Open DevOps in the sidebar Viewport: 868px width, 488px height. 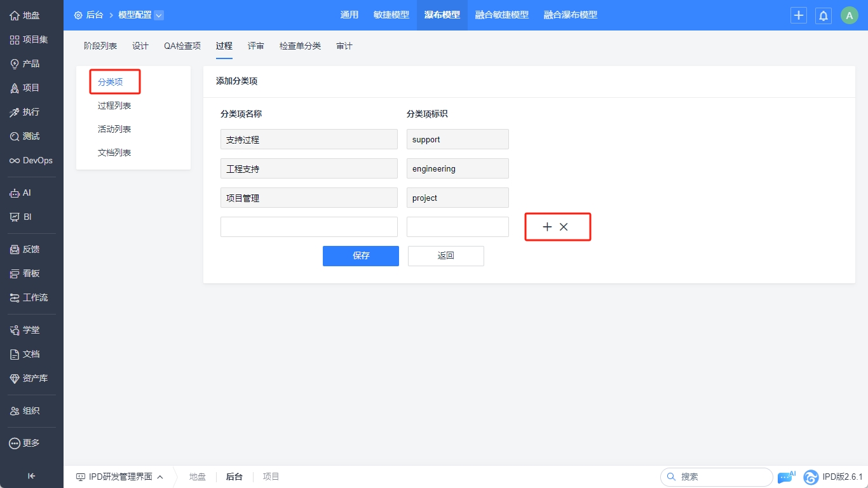pyautogui.click(x=31, y=160)
